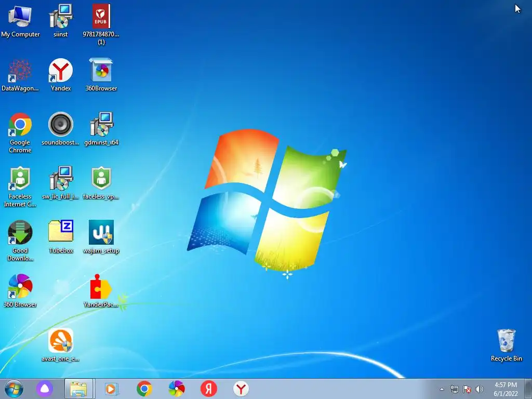Click the Show Desktop strip beside the clock

[528, 389]
